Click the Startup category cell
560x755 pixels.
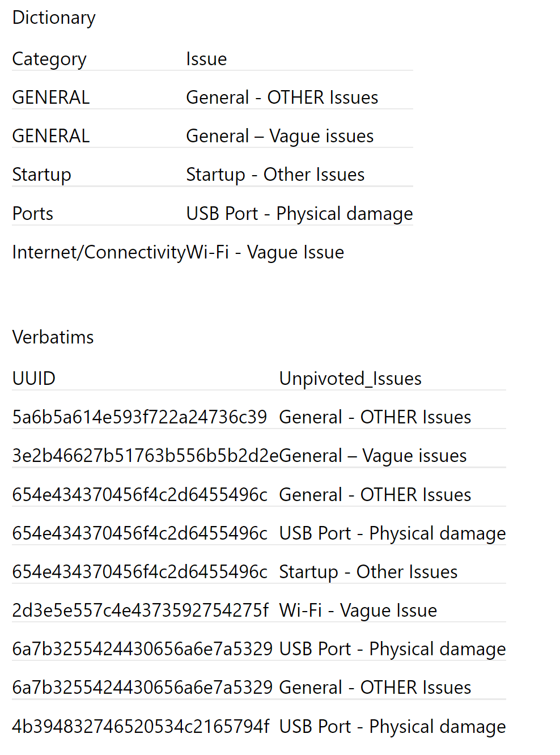[x=41, y=175]
